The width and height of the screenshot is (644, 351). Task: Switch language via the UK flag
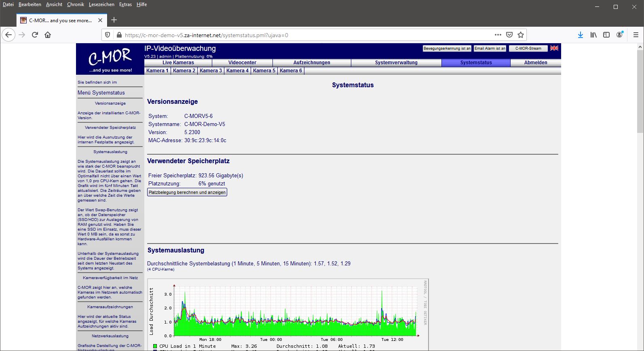[x=554, y=48]
